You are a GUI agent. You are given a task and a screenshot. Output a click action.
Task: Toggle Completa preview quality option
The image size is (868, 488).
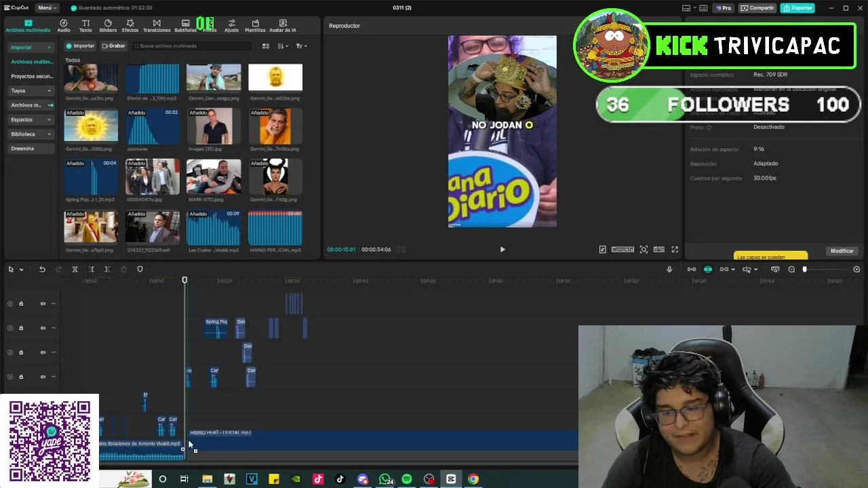click(623, 249)
